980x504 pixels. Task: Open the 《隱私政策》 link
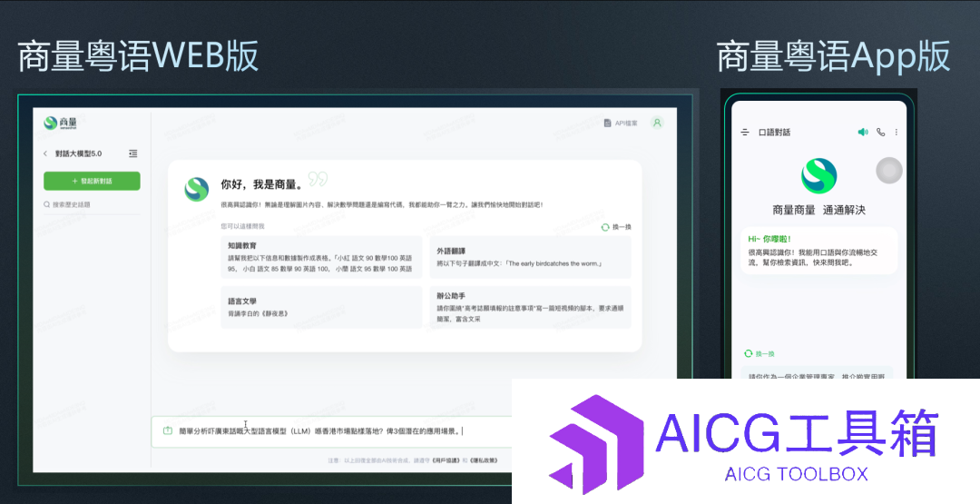(x=485, y=460)
